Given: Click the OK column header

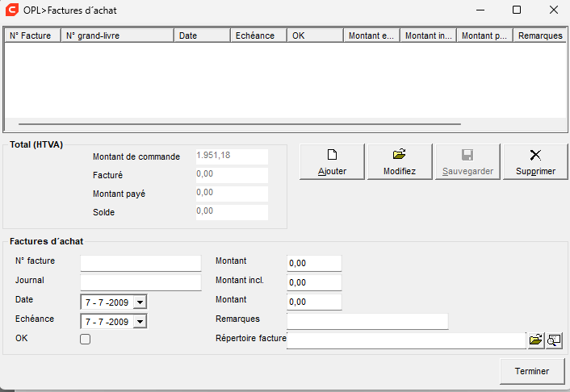Looking at the screenshot, I should [x=315, y=35].
